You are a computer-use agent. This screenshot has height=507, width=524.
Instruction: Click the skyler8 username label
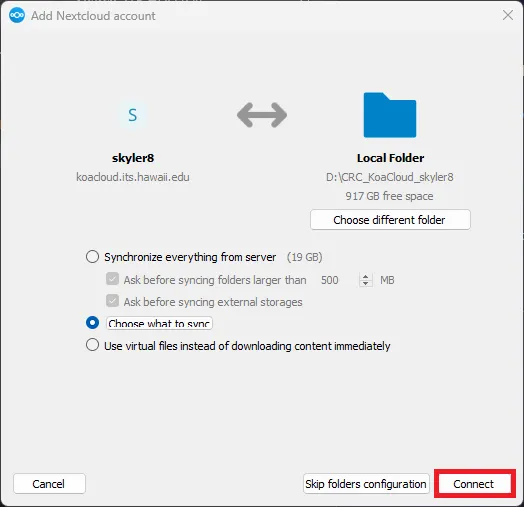point(133,158)
